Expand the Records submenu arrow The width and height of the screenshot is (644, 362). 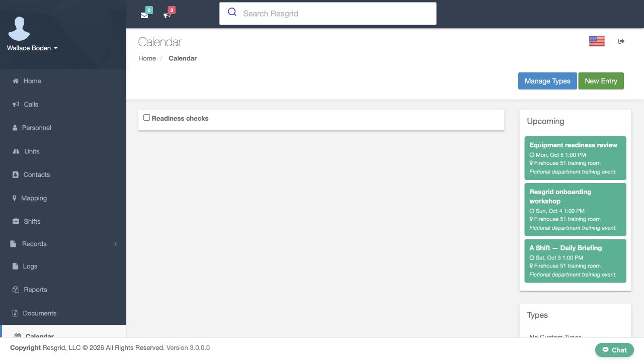point(116,244)
